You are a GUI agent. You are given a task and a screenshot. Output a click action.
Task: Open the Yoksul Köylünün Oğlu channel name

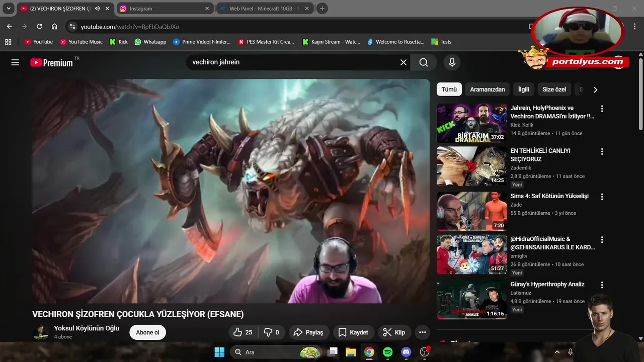87,328
